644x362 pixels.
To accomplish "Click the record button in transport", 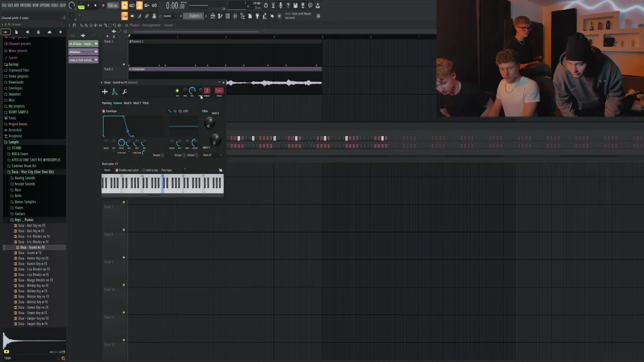I will point(103,5).
